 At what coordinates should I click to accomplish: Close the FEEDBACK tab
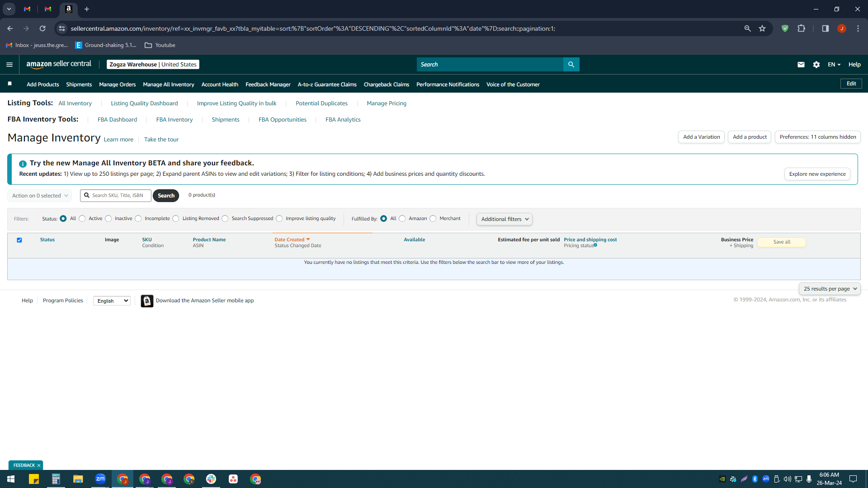pyautogui.click(x=39, y=465)
